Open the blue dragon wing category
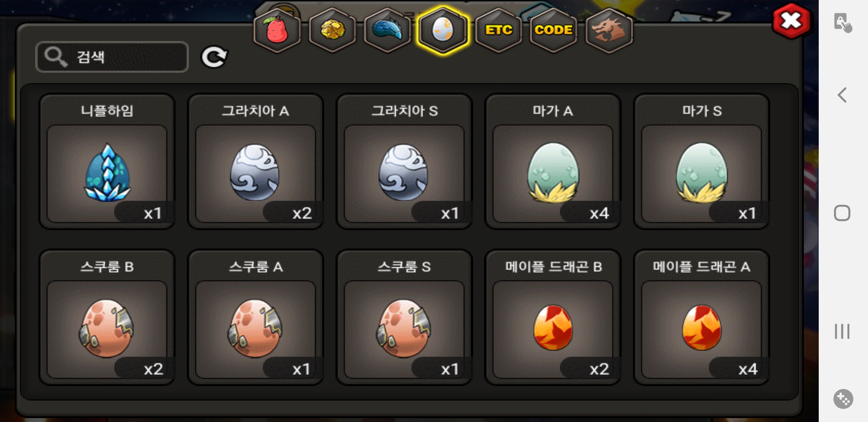This screenshot has width=868, height=422. click(x=387, y=30)
